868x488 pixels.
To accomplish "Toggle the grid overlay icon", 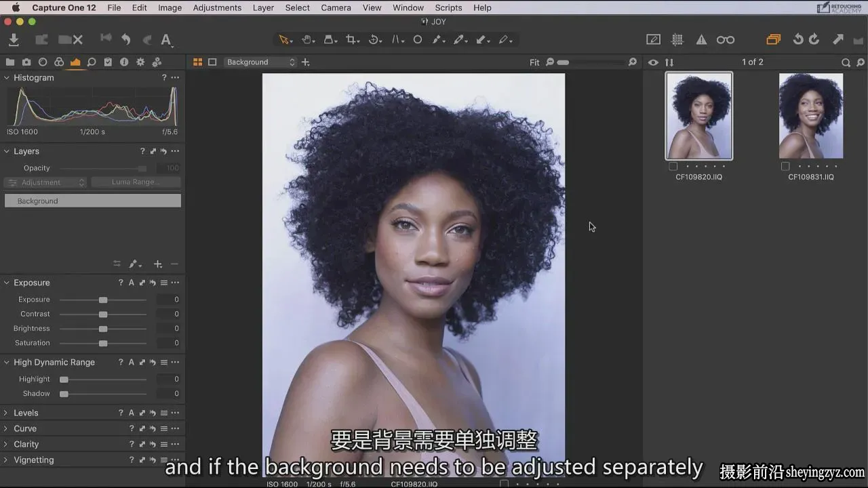I will [677, 40].
